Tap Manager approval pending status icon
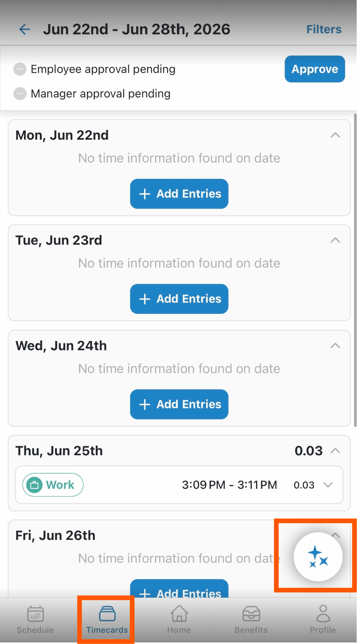 pyautogui.click(x=20, y=94)
